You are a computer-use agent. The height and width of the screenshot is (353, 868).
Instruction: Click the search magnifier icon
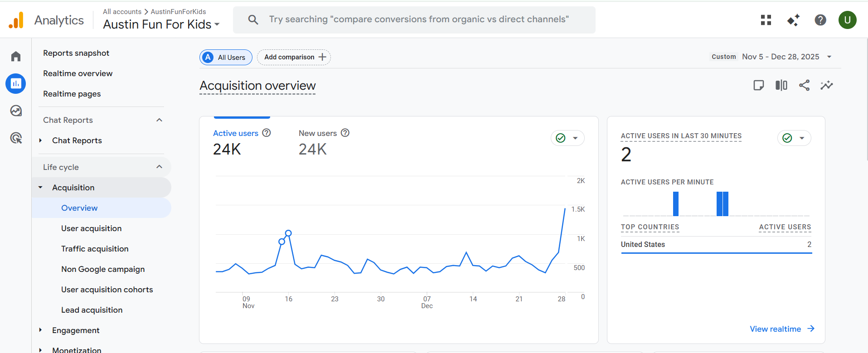(x=253, y=19)
